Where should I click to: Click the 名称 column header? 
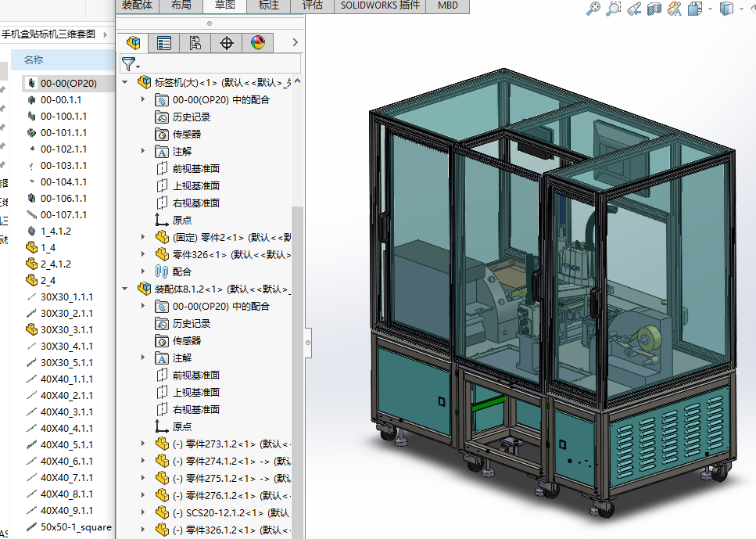click(34, 59)
